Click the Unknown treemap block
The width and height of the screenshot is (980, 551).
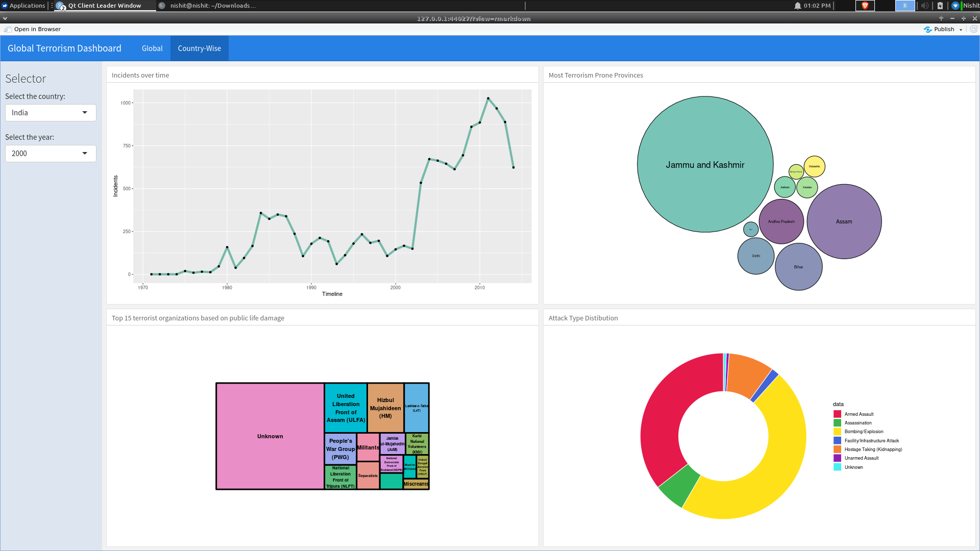pyautogui.click(x=270, y=436)
